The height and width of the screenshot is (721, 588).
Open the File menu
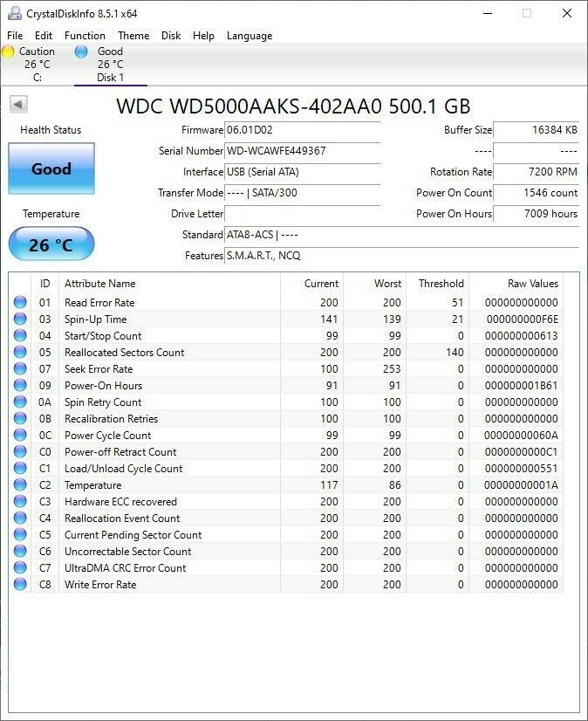tap(15, 36)
